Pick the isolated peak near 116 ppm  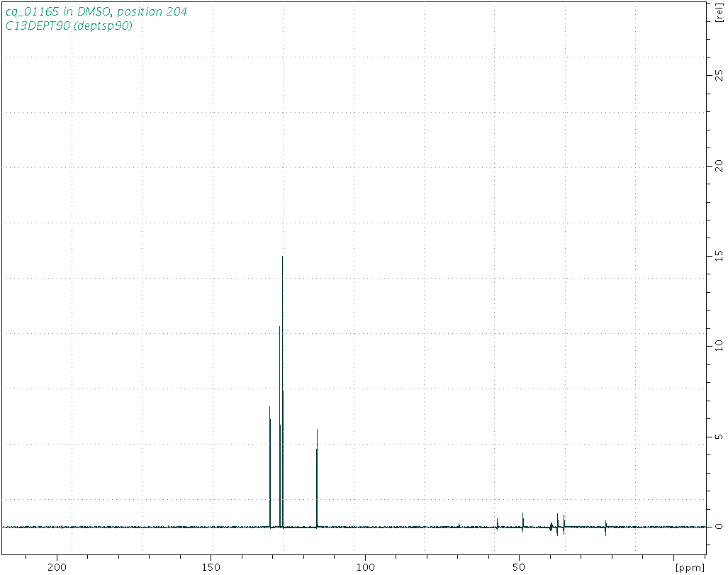[x=317, y=479]
